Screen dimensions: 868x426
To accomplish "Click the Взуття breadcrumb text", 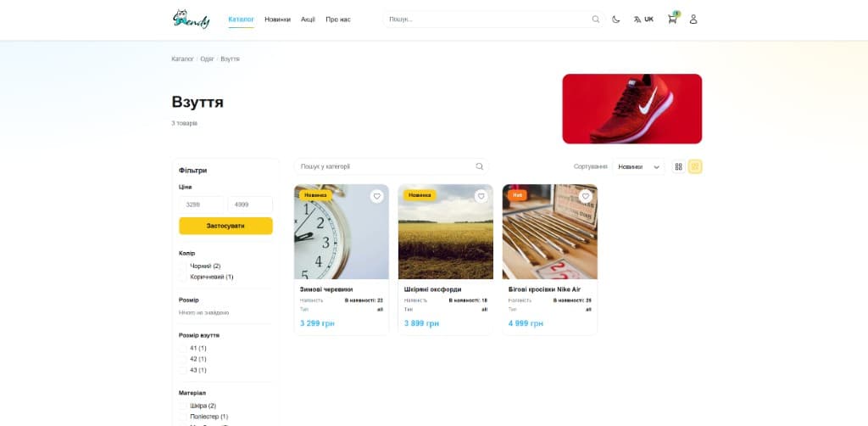I will pos(231,59).
